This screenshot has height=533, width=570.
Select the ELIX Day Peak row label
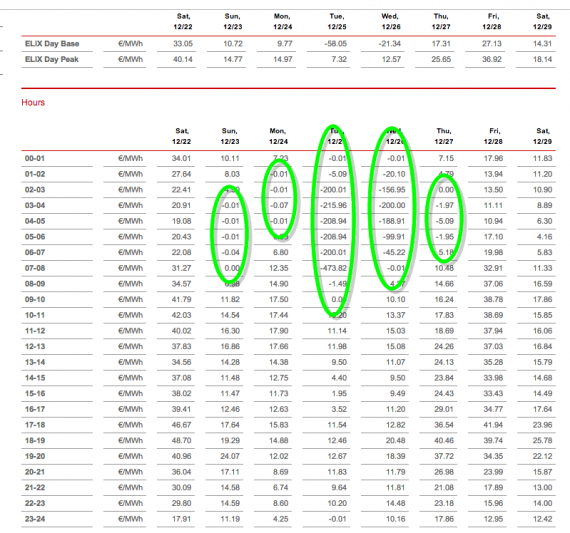point(52,59)
